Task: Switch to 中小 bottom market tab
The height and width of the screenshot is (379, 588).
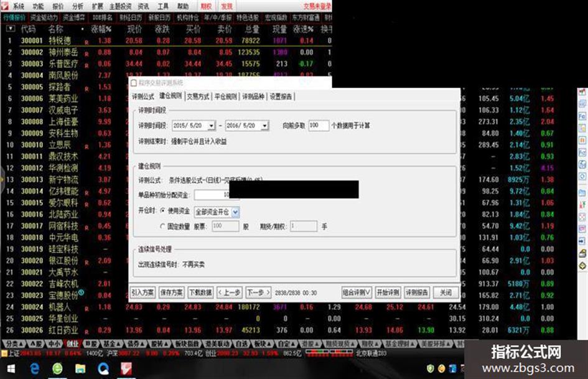Action: [54, 344]
